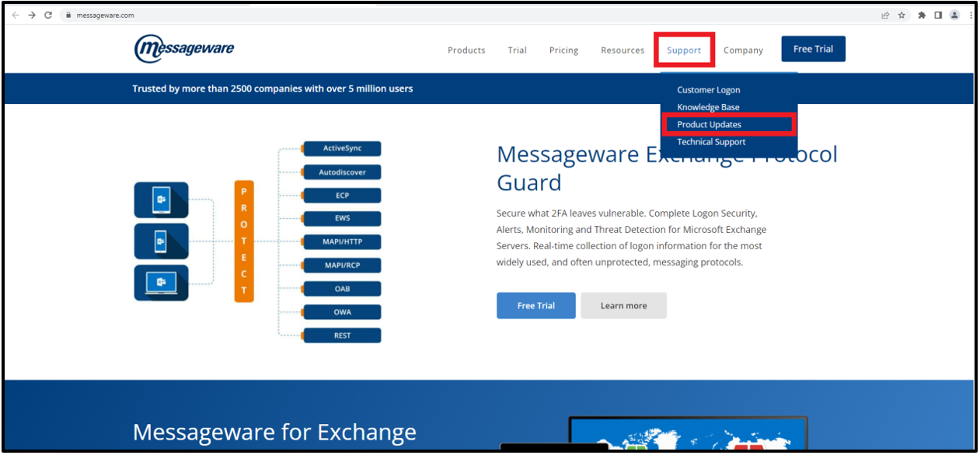Image resolution: width=980 pixels, height=455 pixels.
Task: Click the browser profile avatar
Action: tap(954, 14)
